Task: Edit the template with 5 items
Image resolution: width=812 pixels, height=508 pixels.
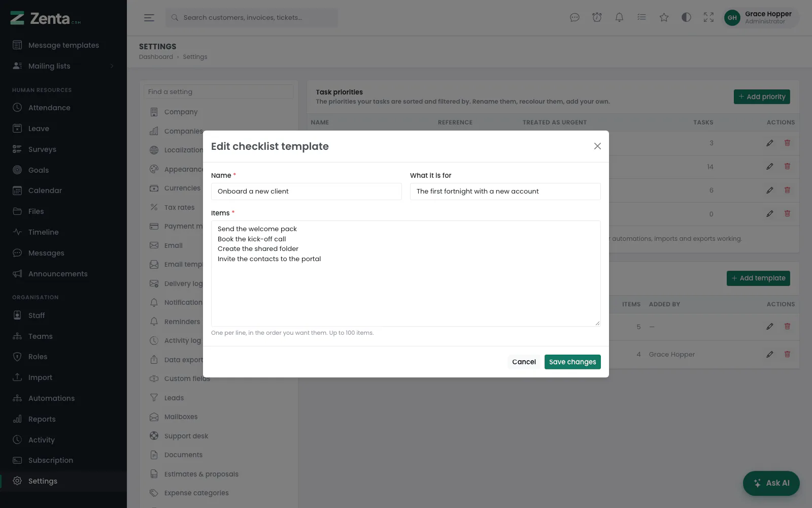Action: pyautogui.click(x=770, y=327)
